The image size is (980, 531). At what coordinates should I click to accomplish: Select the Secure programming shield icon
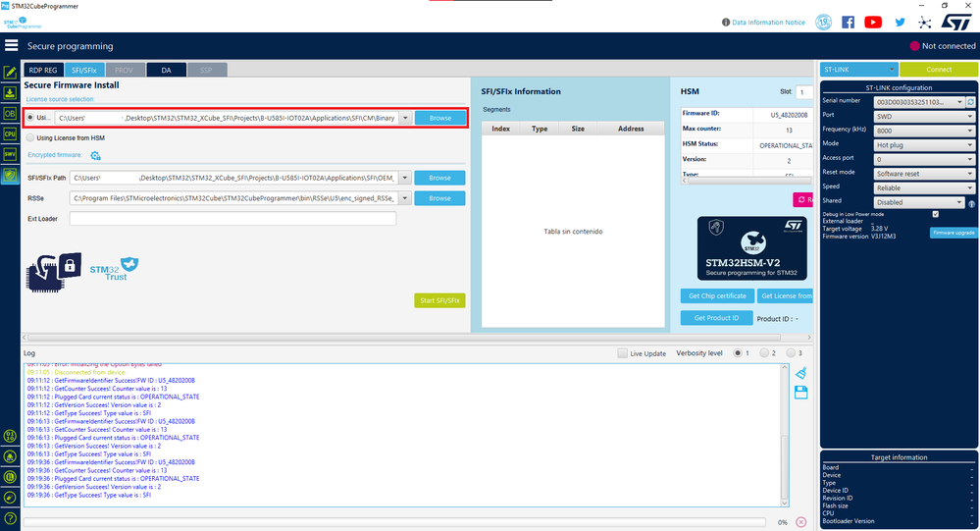10,175
